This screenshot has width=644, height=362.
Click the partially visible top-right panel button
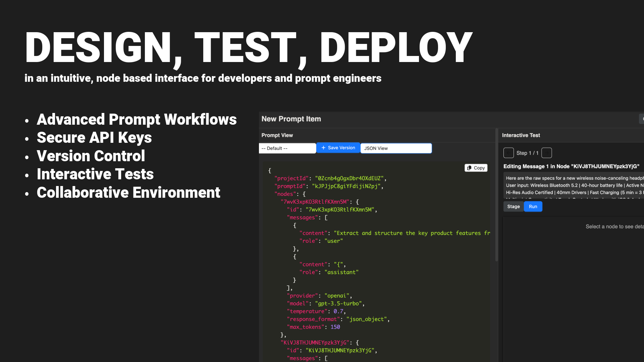pos(642,119)
